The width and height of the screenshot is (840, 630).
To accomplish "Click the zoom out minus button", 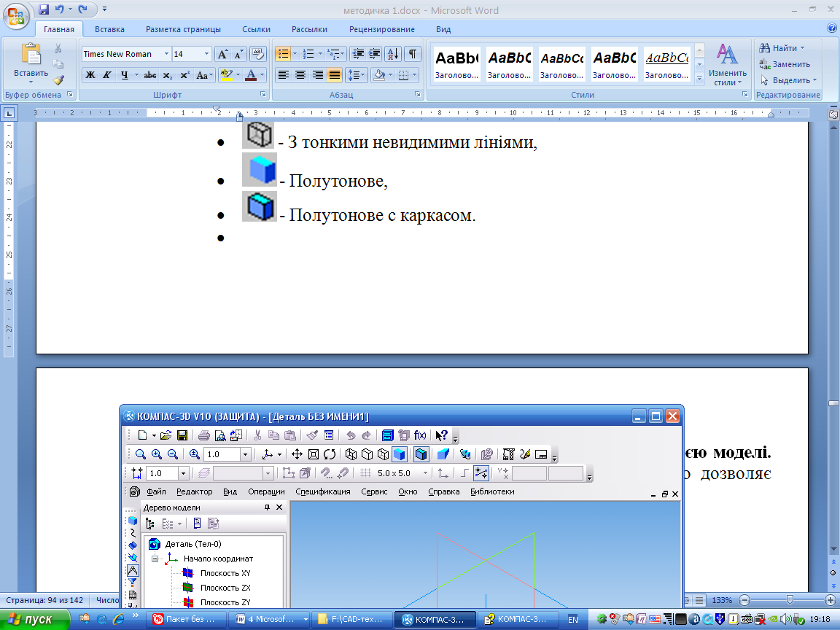I will (744, 600).
